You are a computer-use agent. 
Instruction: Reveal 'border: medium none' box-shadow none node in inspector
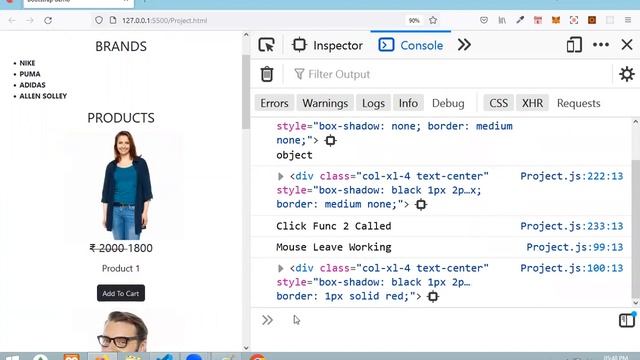click(330, 141)
